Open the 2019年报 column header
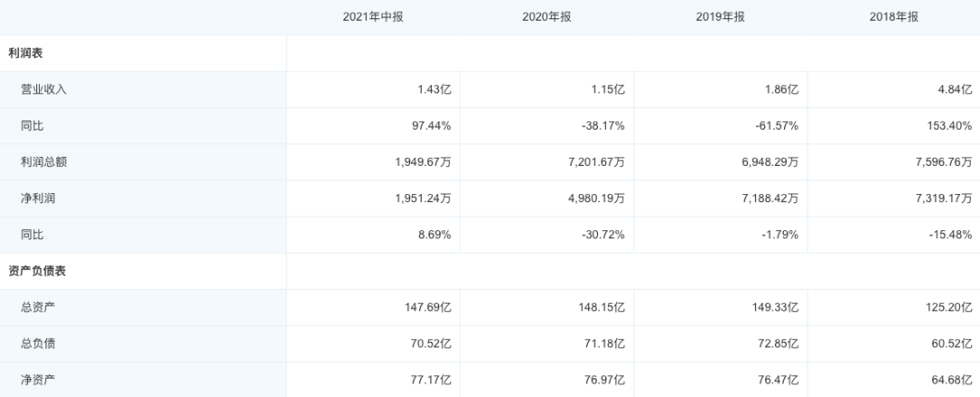The height and width of the screenshot is (397, 980). [720, 16]
